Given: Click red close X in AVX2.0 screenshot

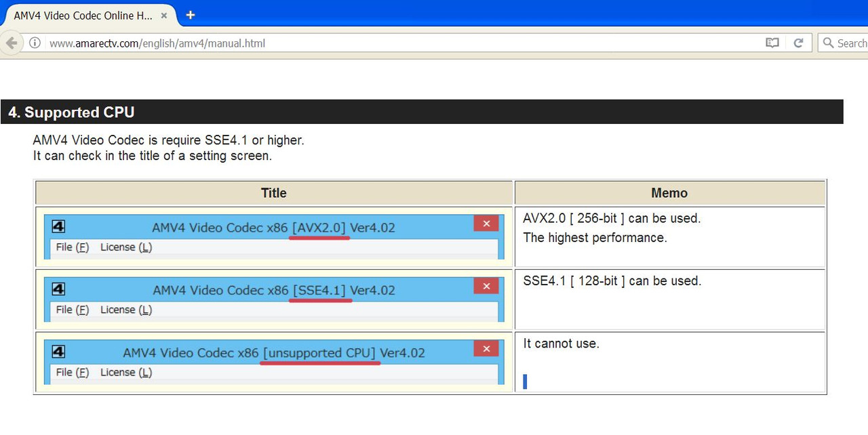Looking at the screenshot, I should tap(486, 224).
